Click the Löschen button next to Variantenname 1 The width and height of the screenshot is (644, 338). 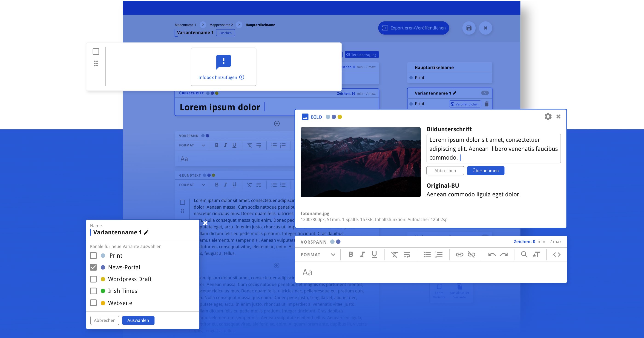coord(225,33)
